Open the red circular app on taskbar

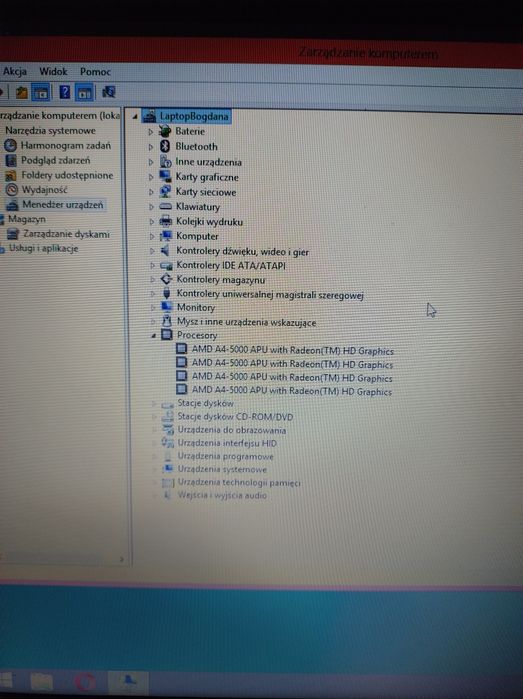click(x=85, y=682)
